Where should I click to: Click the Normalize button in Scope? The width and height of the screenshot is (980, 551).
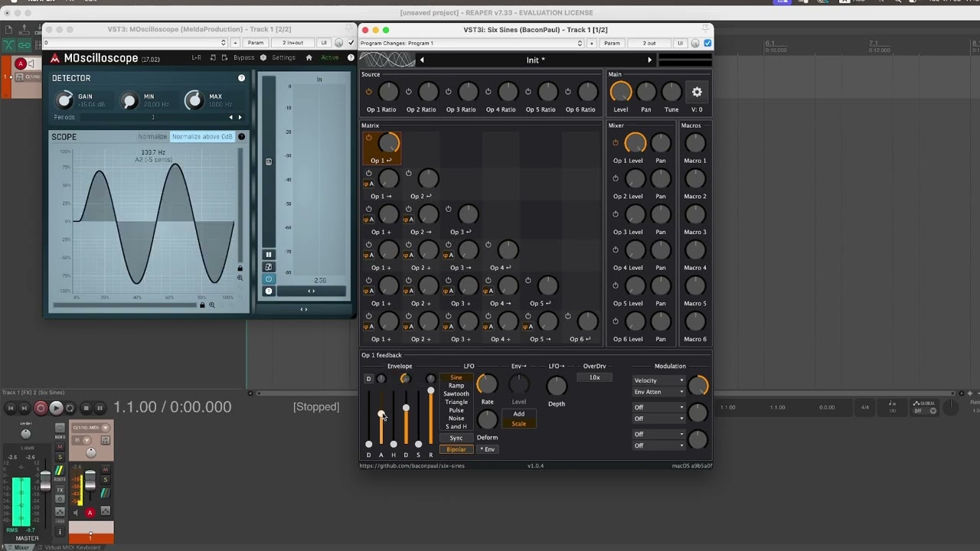152,136
